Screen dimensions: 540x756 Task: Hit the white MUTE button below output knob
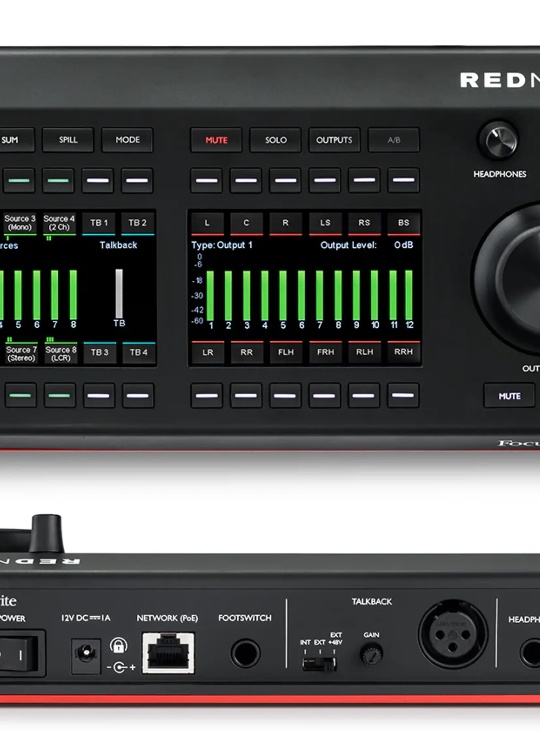(509, 395)
